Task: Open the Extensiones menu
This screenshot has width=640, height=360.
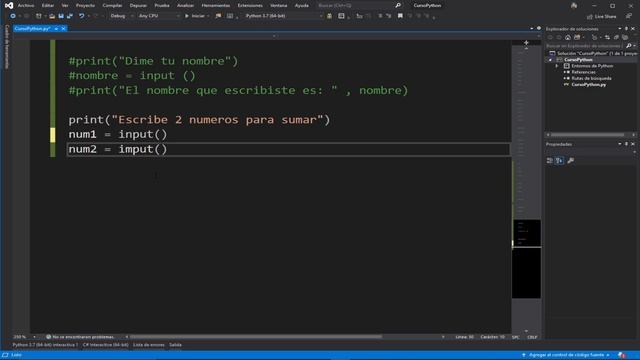Action: (250, 5)
